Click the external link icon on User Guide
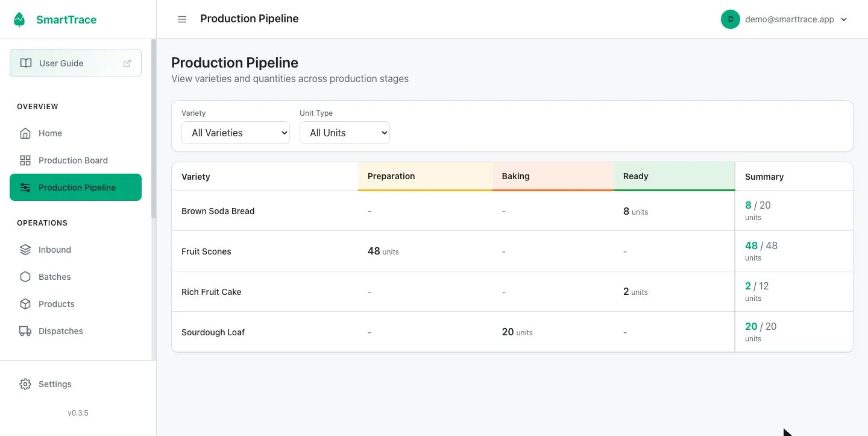 tap(127, 63)
